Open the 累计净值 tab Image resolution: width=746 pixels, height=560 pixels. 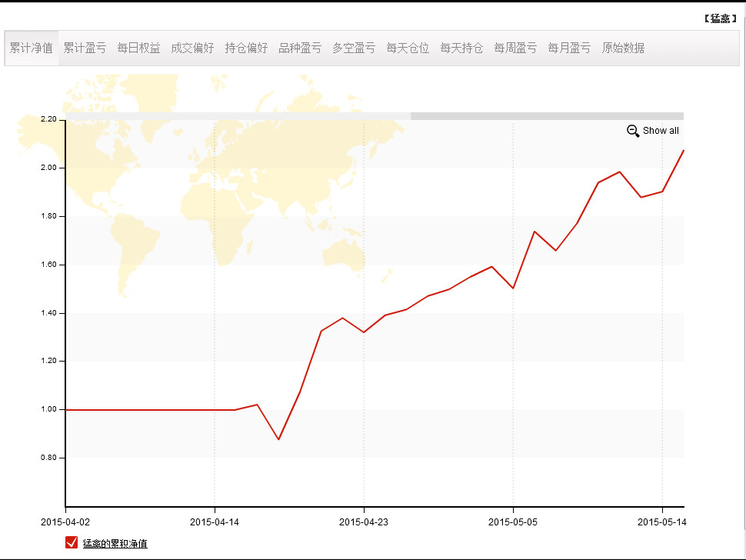click(x=32, y=48)
